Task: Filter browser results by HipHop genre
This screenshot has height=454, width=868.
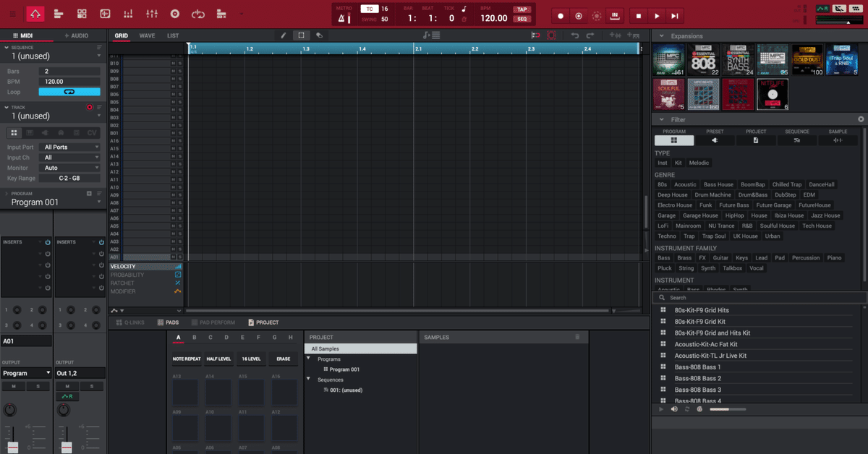Action: pyautogui.click(x=734, y=215)
